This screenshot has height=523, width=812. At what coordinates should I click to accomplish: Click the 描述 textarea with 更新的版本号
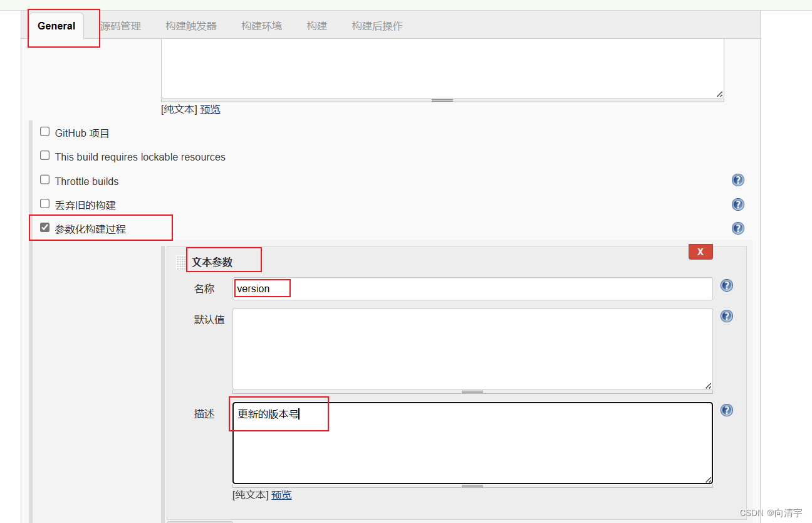tap(472, 443)
